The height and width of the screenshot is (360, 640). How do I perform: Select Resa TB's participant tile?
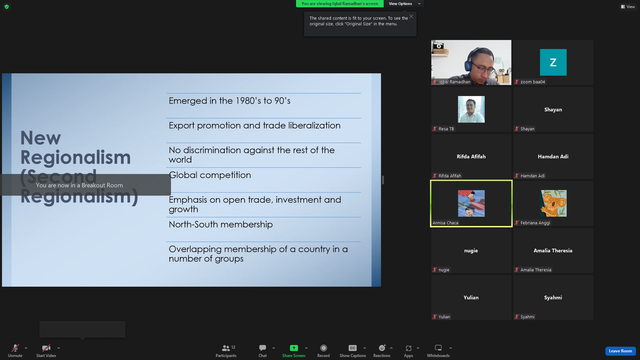click(471, 109)
